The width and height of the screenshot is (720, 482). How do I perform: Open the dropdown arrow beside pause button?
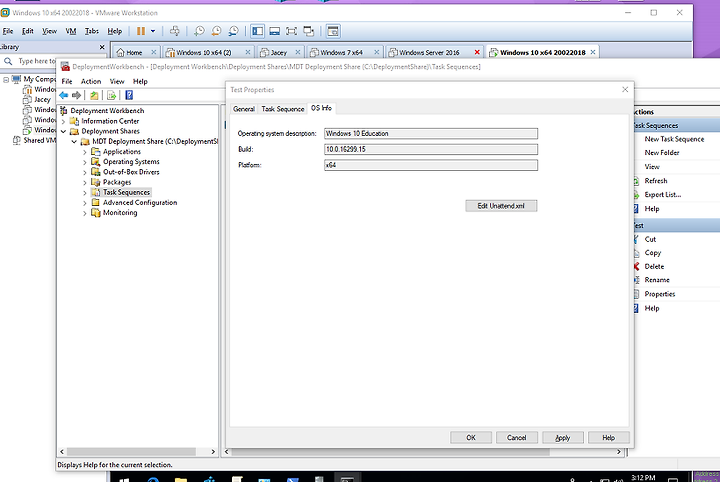tap(153, 31)
